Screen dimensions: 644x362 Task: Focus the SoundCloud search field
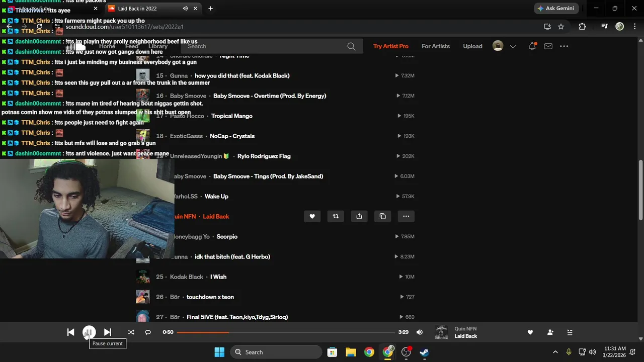pyautogui.click(x=272, y=46)
